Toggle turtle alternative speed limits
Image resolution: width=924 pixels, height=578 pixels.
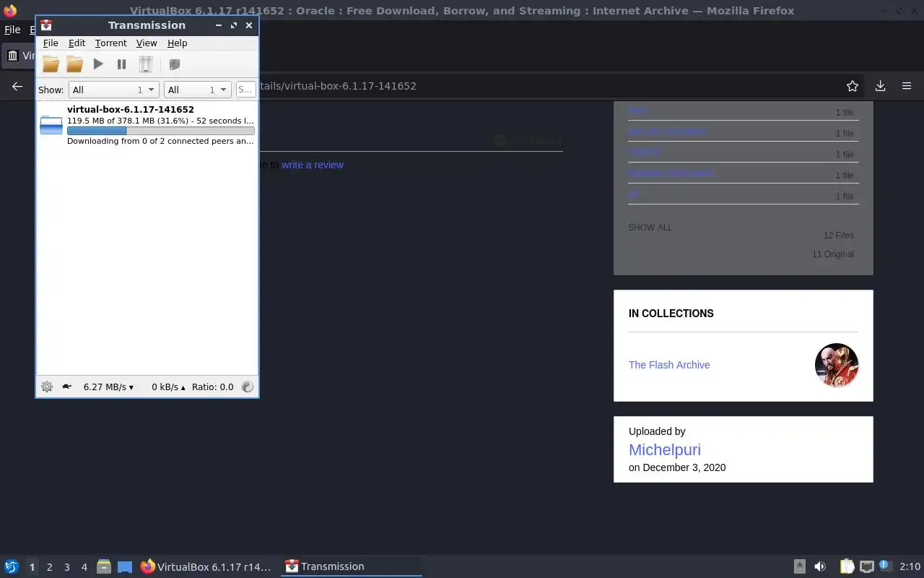click(x=66, y=387)
